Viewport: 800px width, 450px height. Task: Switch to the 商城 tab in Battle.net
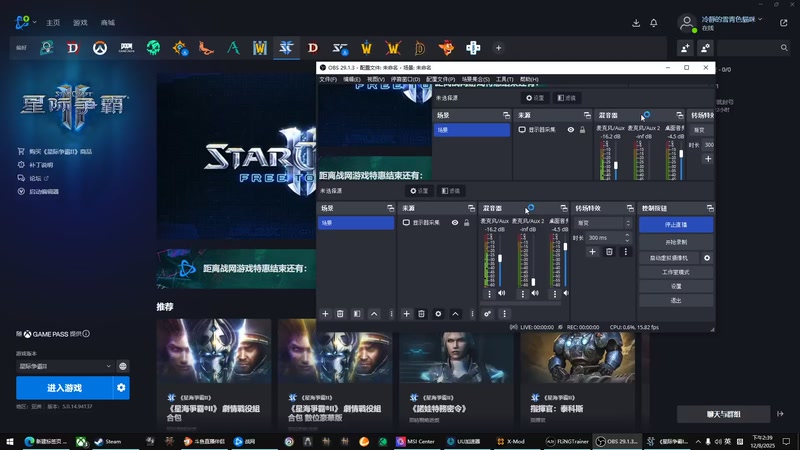(108, 23)
